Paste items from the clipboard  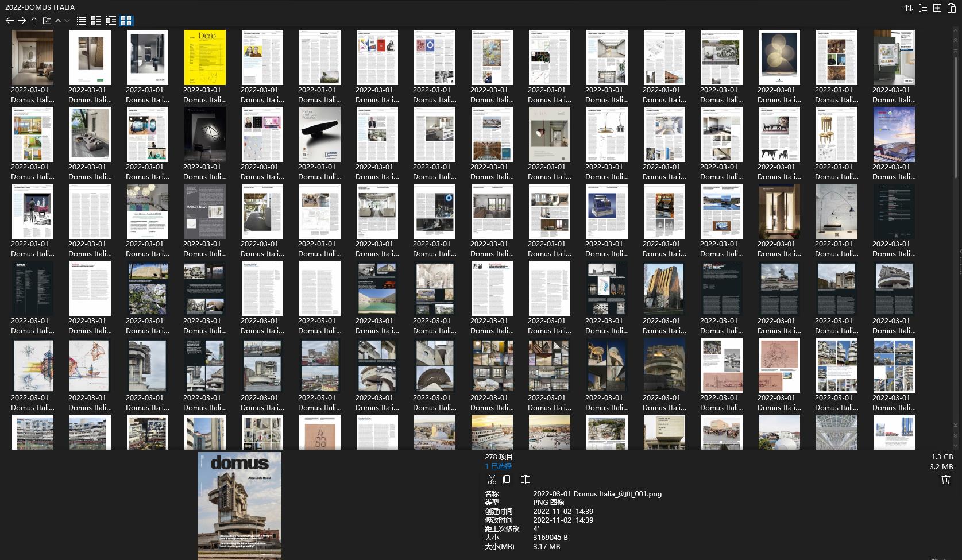[952, 9]
